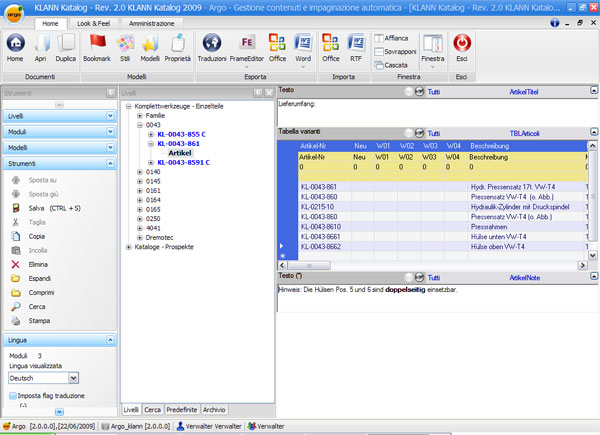Click the Lieferumfang text field
The width and height of the screenshot is (600, 435).
436,112
